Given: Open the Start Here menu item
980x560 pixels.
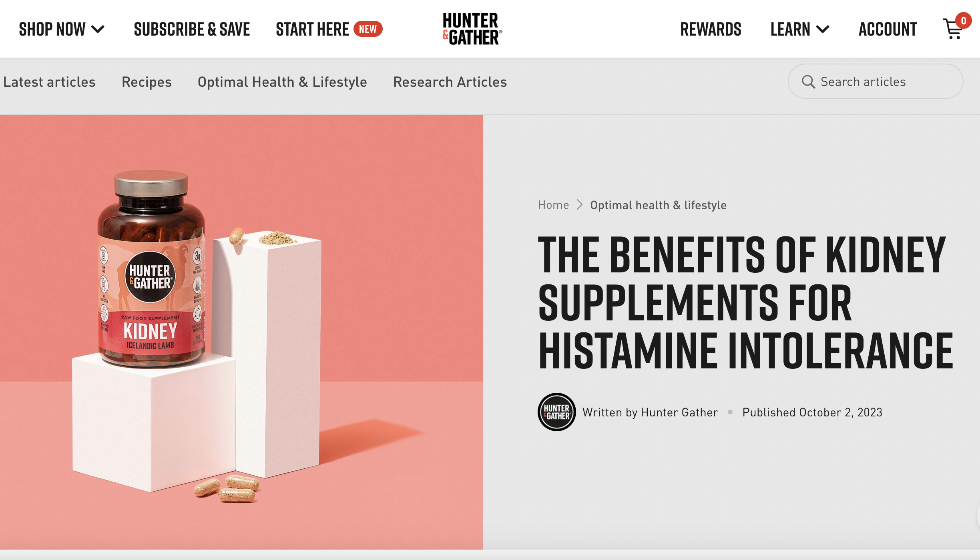Looking at the screenshot, I should 312,29.
